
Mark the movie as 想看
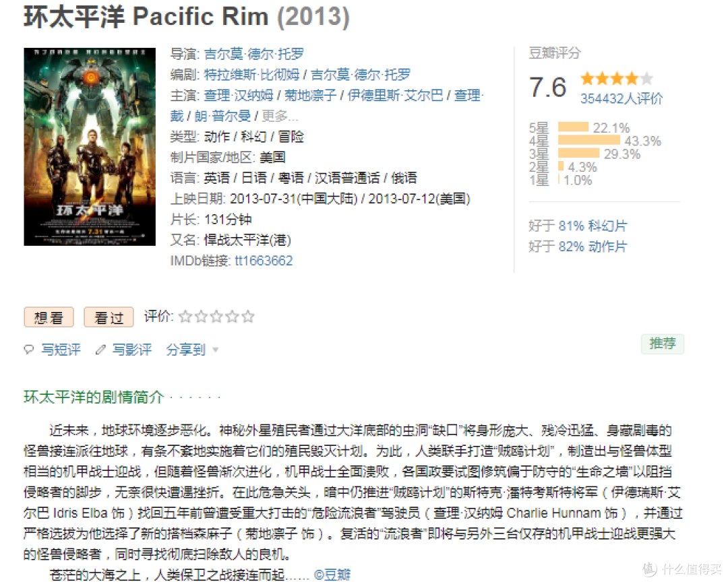[49, 317]
